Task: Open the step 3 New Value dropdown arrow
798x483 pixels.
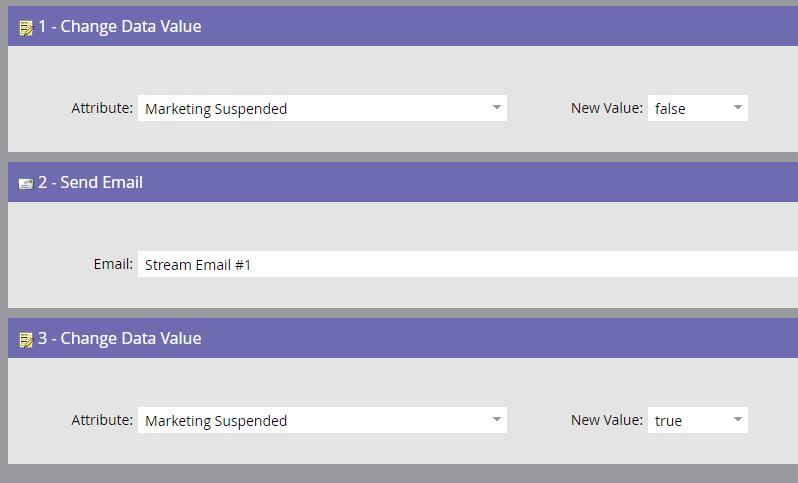Action: (737, 420)
